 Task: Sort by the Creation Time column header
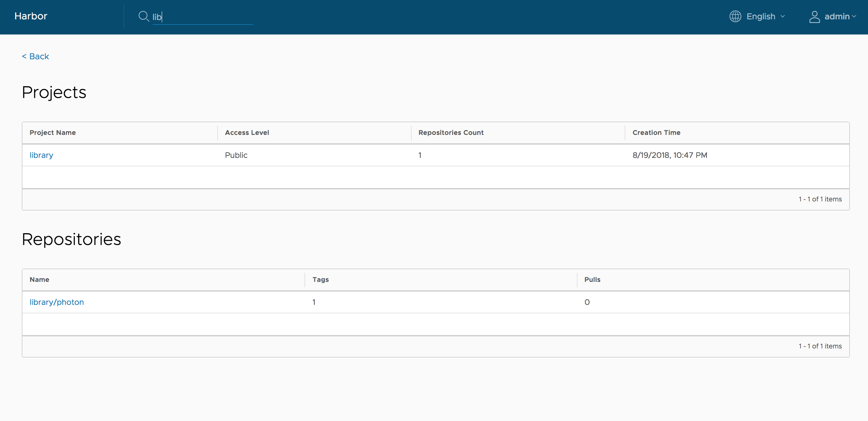pyautogui.click(x=656, y=132)
